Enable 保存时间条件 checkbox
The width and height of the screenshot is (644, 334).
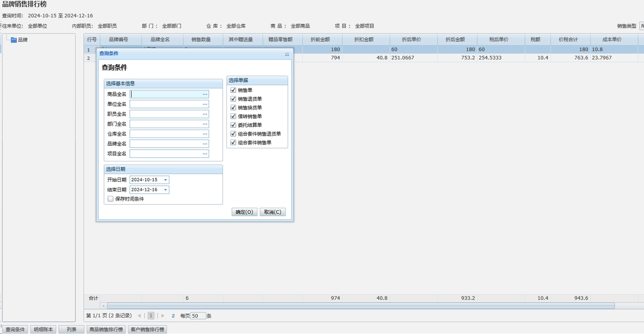110,199
